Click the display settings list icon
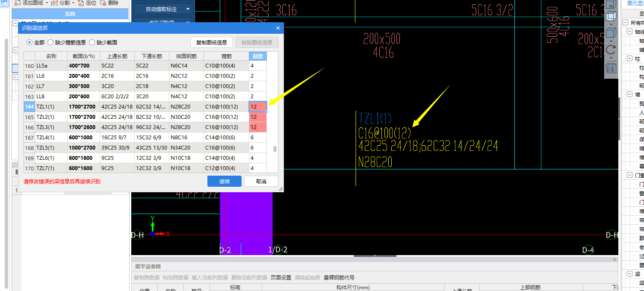The height and width of the screenshot is (291, 644). [x=611, y=68]
